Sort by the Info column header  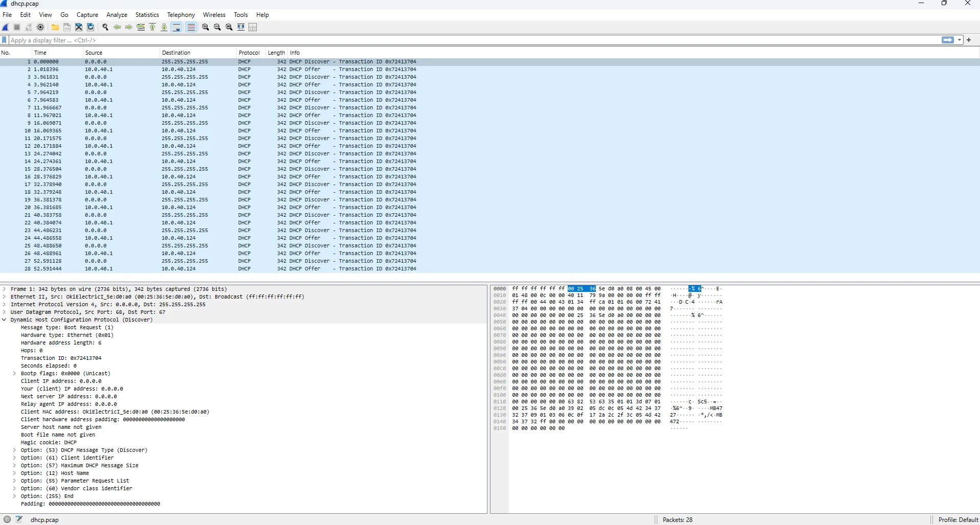(634, 53)
